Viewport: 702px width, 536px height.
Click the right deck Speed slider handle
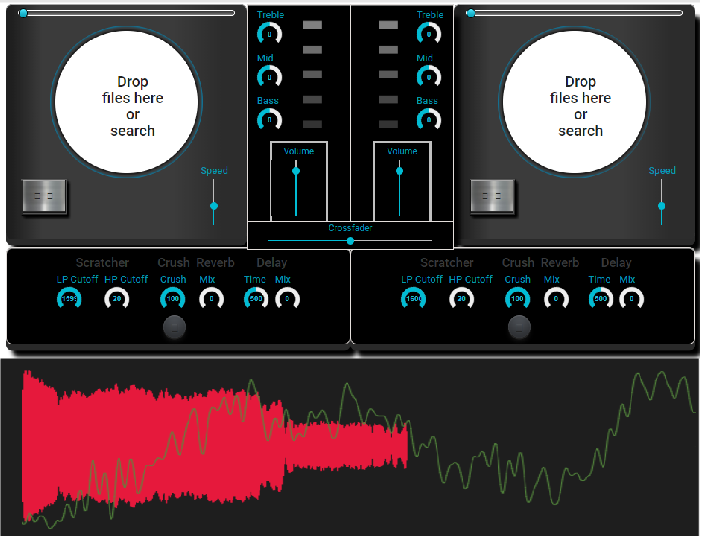661,206
